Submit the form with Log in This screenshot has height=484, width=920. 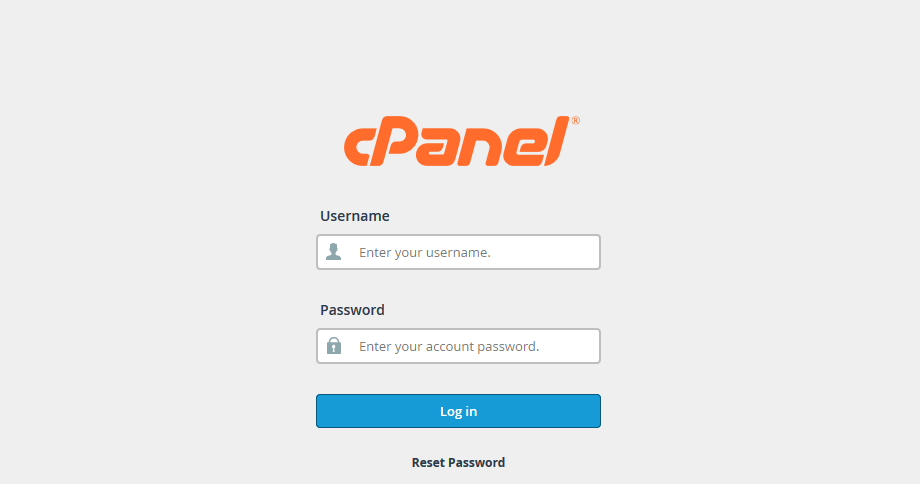point(458,411)
